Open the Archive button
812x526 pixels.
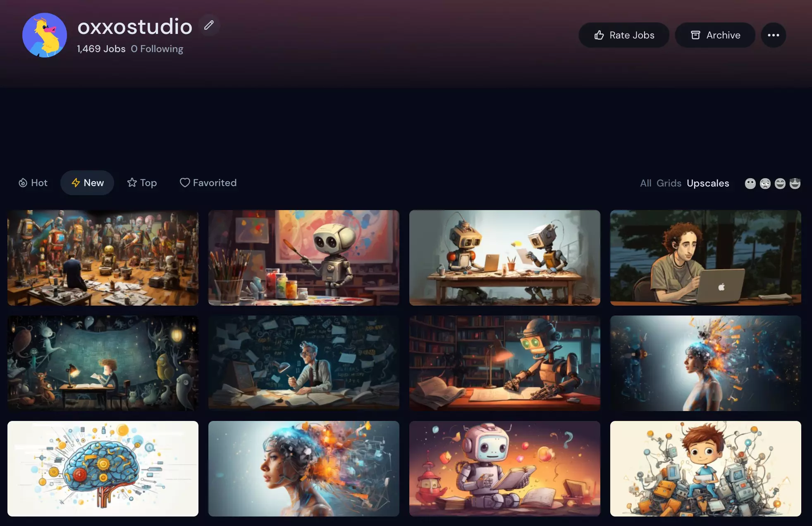tap(715, 35)
